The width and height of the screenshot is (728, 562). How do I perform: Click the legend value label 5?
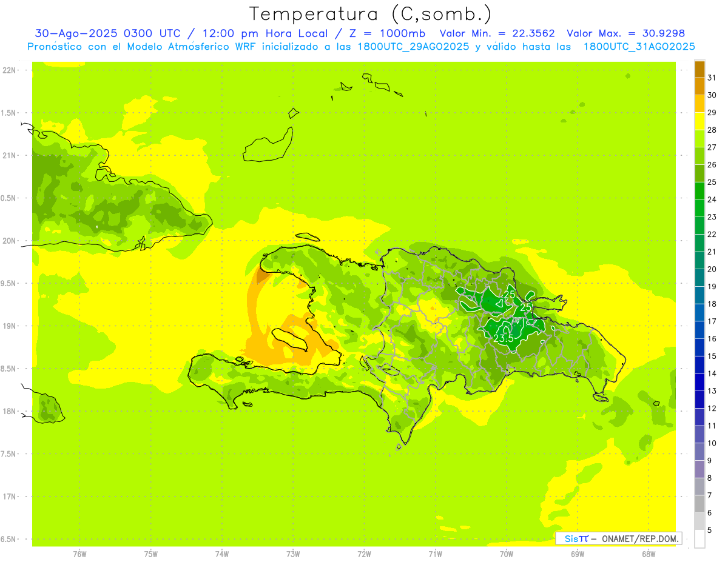(x=710, y=530)
